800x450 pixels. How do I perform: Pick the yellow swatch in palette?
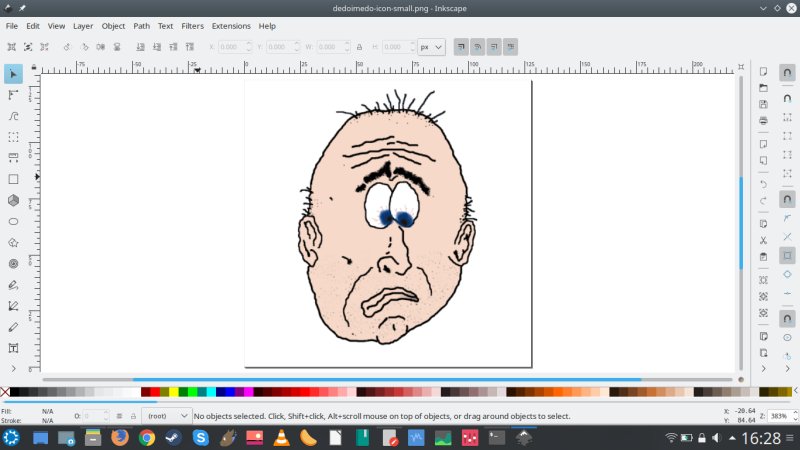[x=175, y=392]
